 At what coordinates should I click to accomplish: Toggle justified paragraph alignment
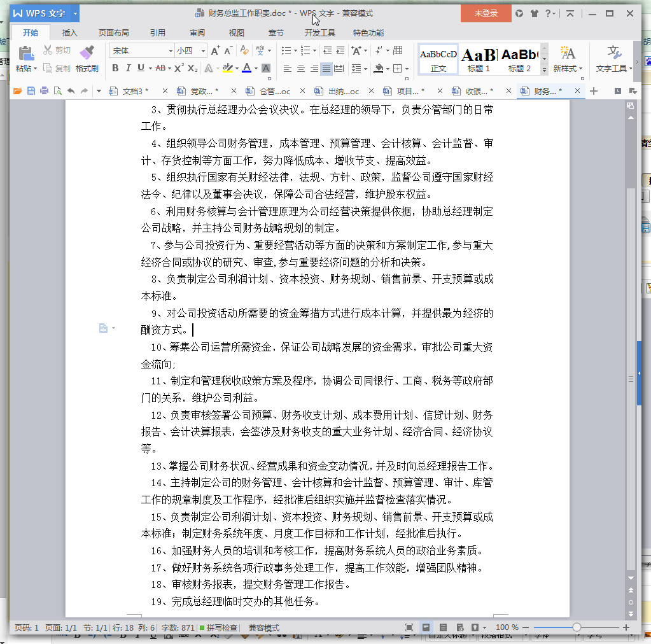click(326, 69)
